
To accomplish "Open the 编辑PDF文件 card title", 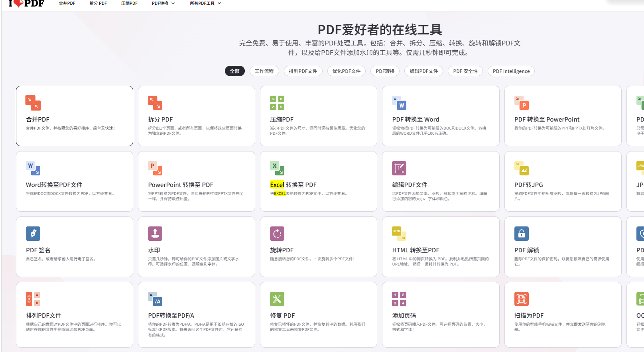I will (410, 185).
